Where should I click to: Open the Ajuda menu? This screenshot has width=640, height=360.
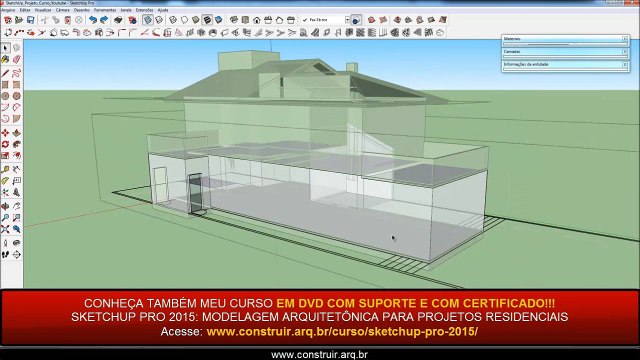tap(163, 10)
